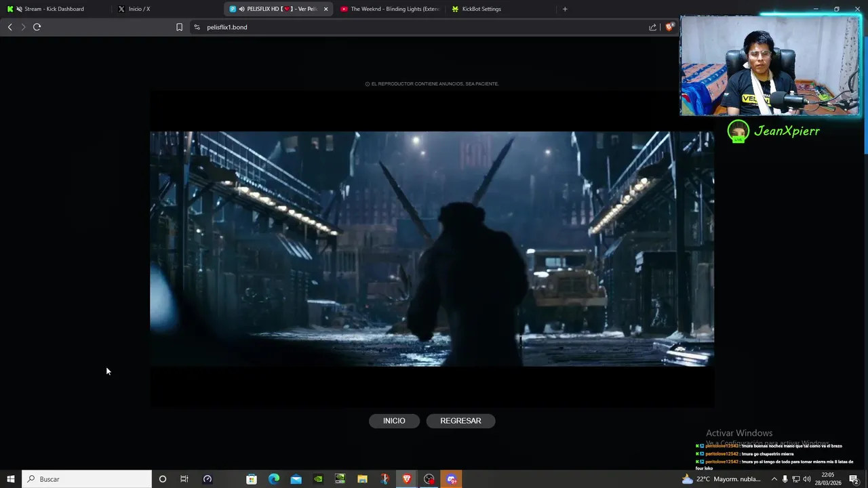
Task: Launch Microsoft Edge from taskbar
Action: (x=274, y=479)
